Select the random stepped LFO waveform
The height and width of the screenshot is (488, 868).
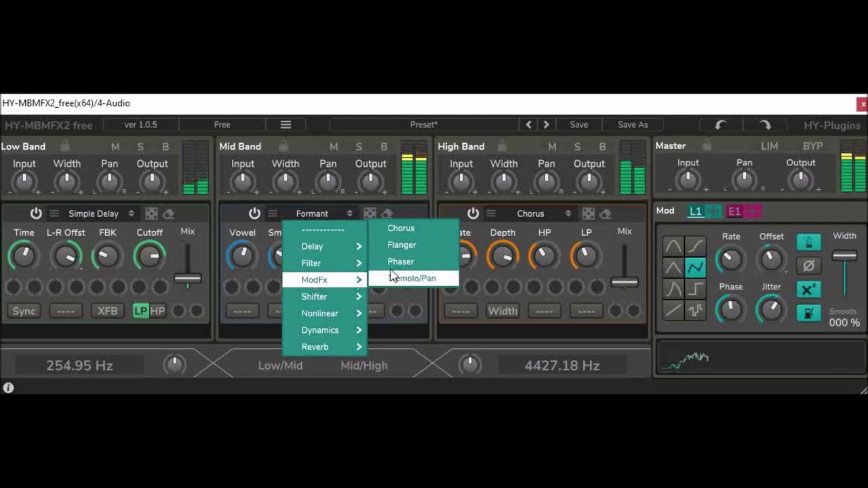695,311
